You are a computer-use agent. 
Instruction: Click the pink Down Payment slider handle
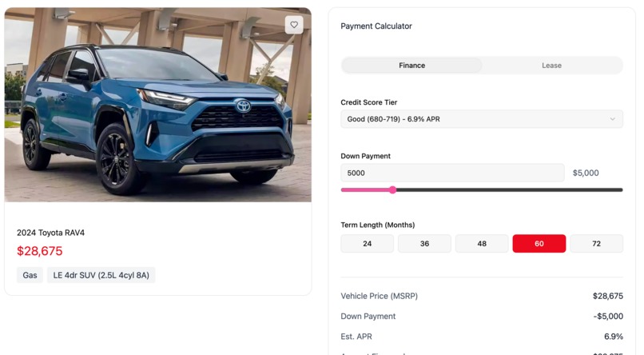click(x=392, y=189)
